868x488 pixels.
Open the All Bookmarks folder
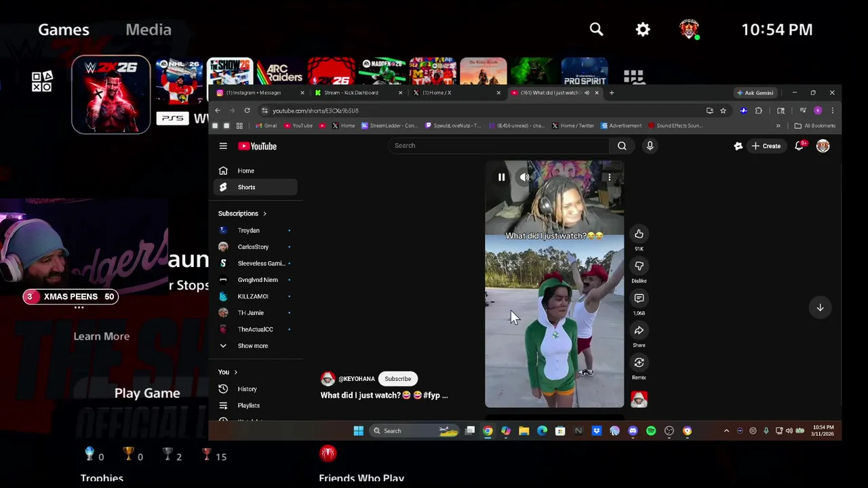pos(814,125)
